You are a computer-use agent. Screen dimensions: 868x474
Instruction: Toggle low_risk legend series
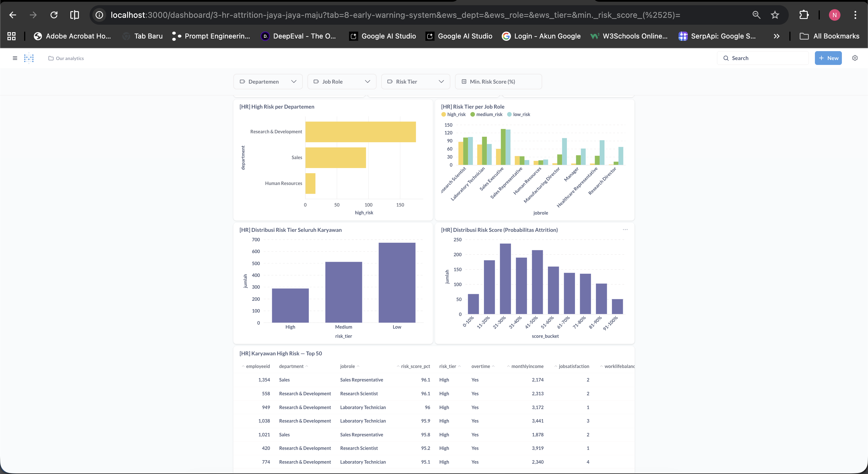point(519,114)
